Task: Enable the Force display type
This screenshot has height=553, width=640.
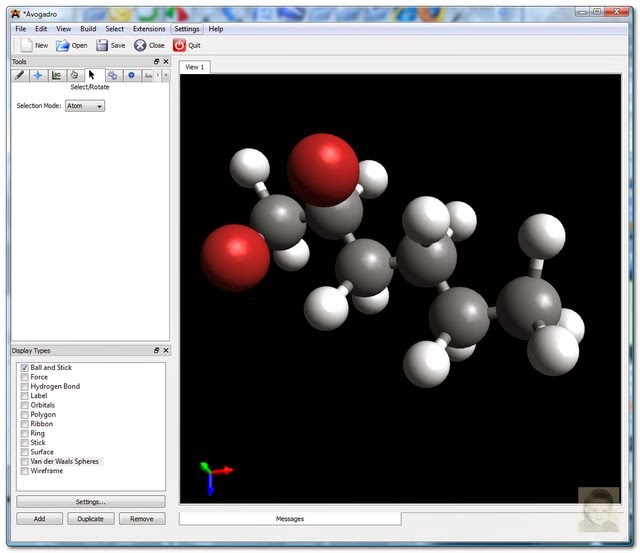Action: tap(24, 377)
